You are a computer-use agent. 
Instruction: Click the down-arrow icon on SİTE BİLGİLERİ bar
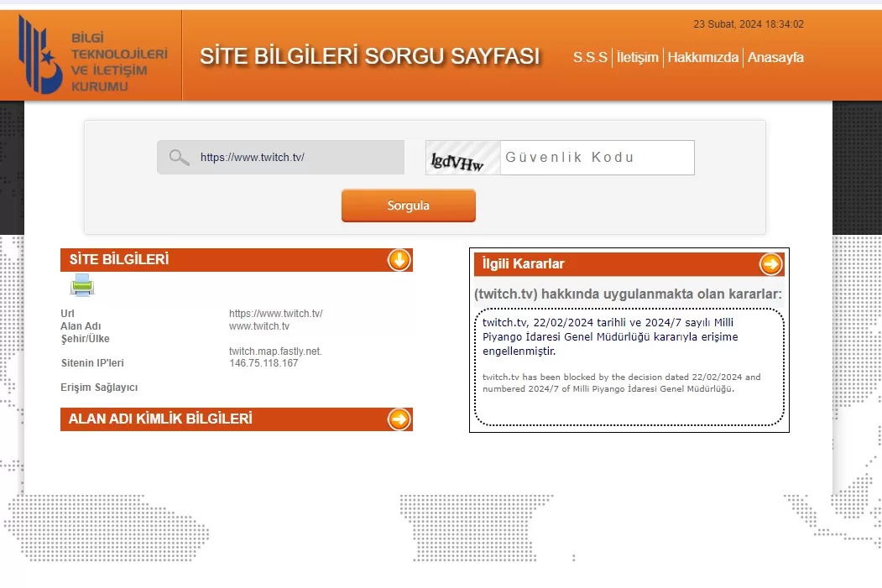pos(399,260)
